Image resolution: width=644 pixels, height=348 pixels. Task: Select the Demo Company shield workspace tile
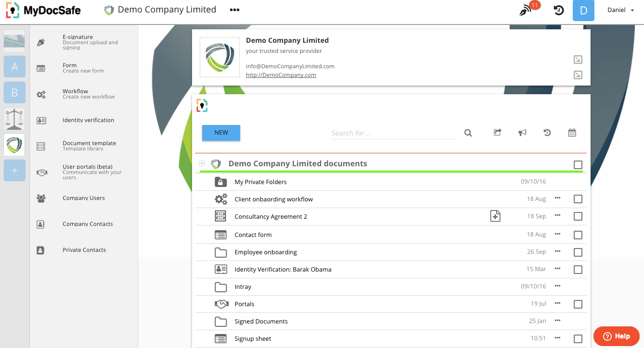[14, 145]
